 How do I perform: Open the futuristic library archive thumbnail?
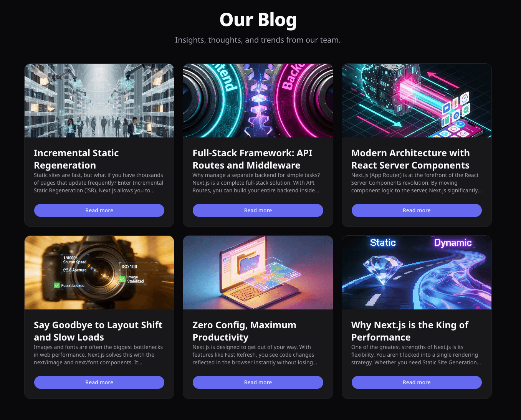pos(99,101)
